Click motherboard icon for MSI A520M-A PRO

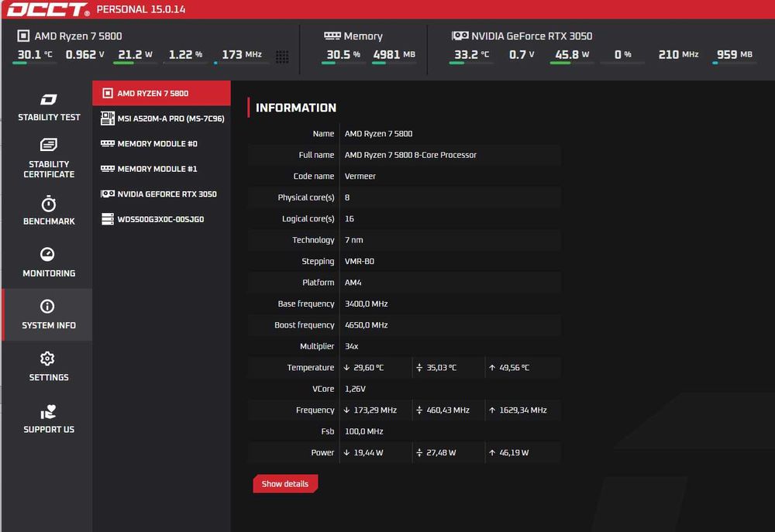(107, 118)
